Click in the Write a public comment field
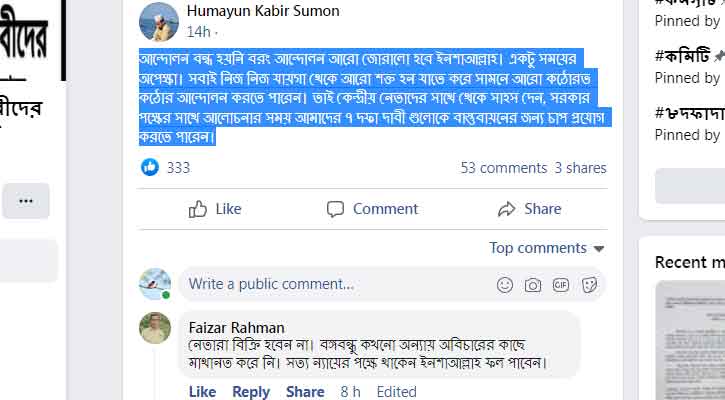This screenshot has height=400, width=725. pyautogui.click(x=330, y=285)
